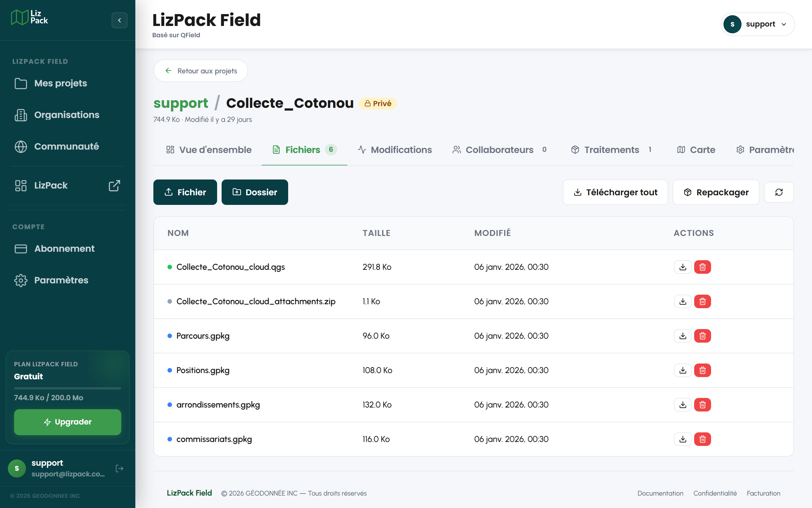This screenshot has width=812, height=508.
Task: Download commissariats.gpkg file
Action: coord(683,439)
